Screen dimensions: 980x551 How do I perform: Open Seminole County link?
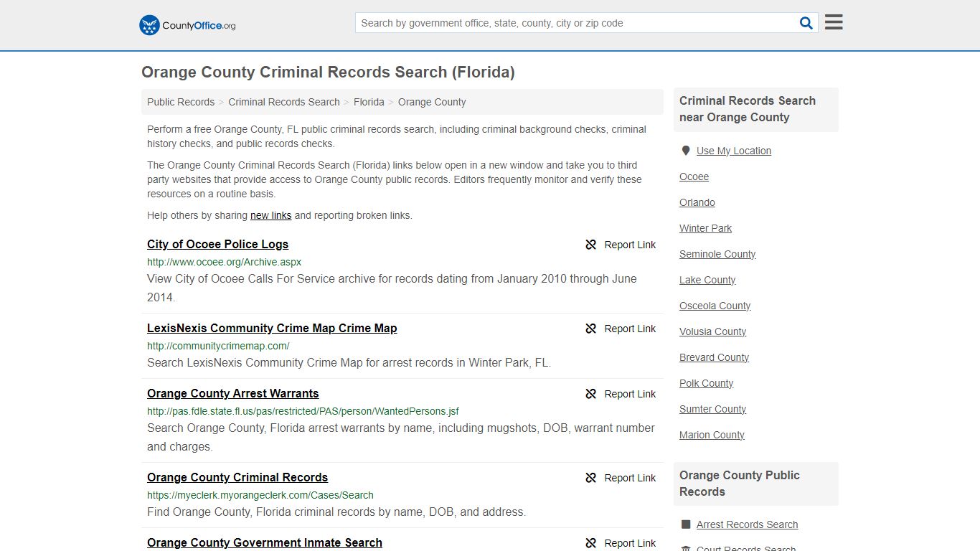[717, 254]
